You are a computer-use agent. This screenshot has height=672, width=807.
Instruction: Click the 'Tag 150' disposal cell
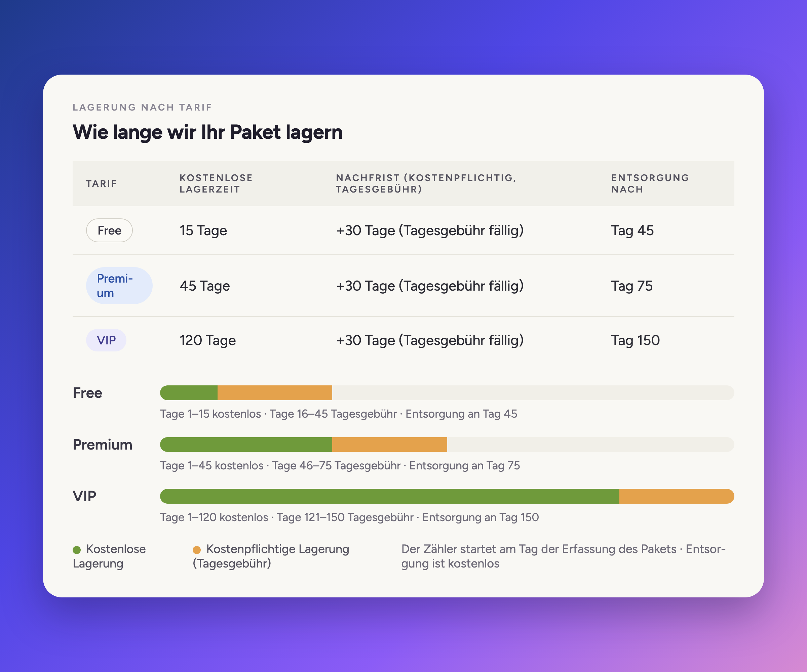pos(635,340)
